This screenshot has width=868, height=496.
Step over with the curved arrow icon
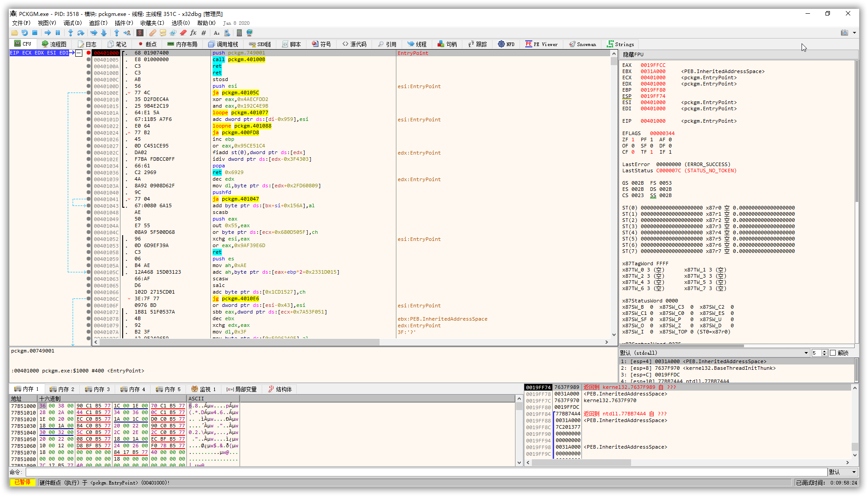(x=81, y=33)
